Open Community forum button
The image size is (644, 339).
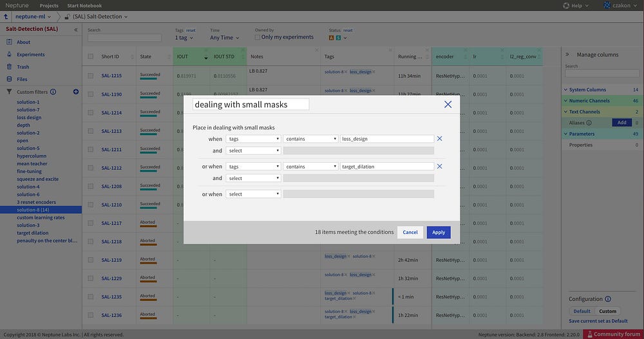click(614, 334)
